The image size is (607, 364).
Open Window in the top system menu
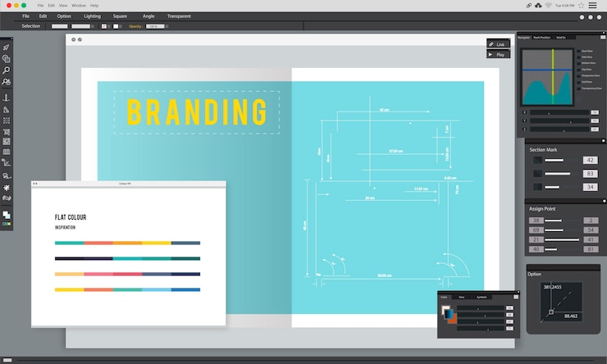point(79,6)
